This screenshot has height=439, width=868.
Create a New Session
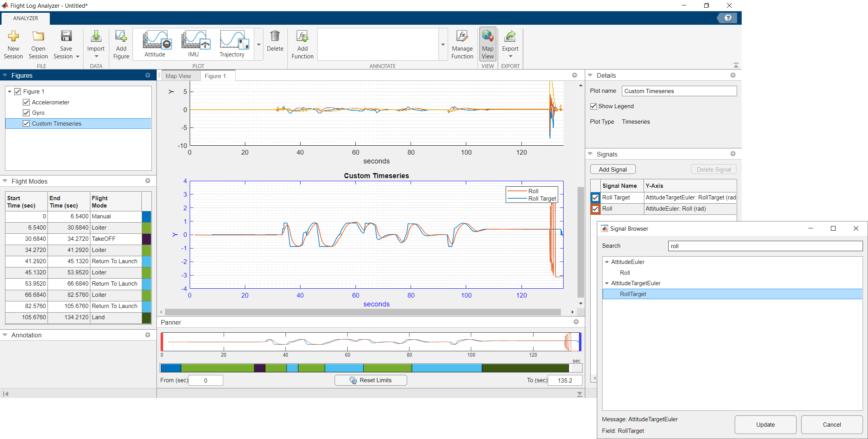click(13, 44)
